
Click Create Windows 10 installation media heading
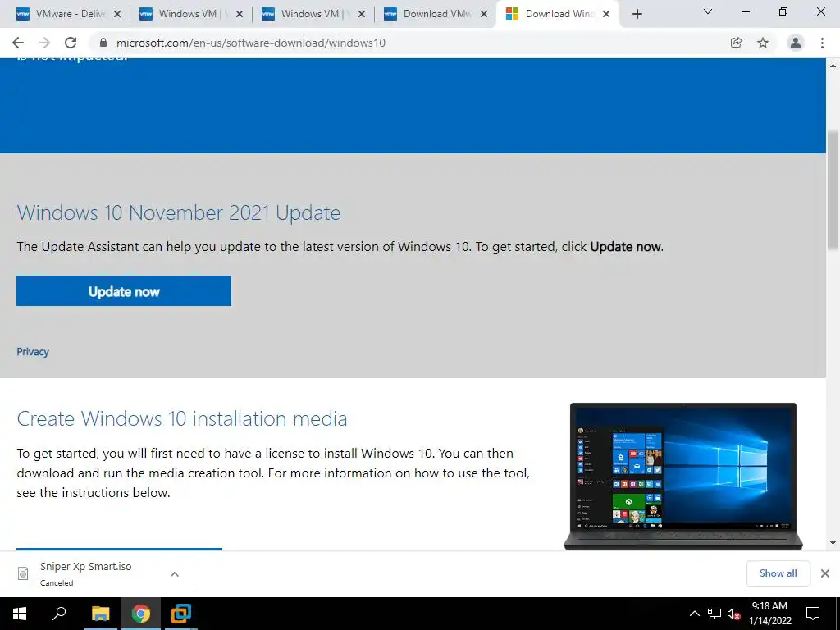click(x=182, y=418)
